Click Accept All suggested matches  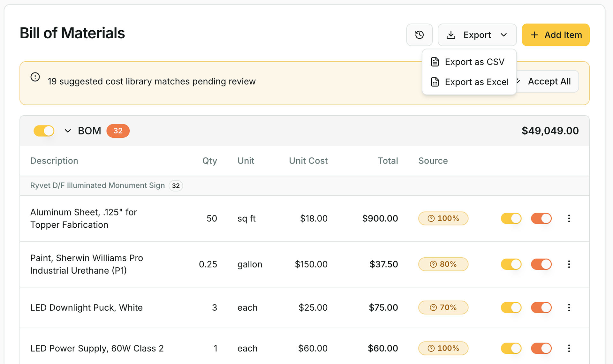pos(549,81)
